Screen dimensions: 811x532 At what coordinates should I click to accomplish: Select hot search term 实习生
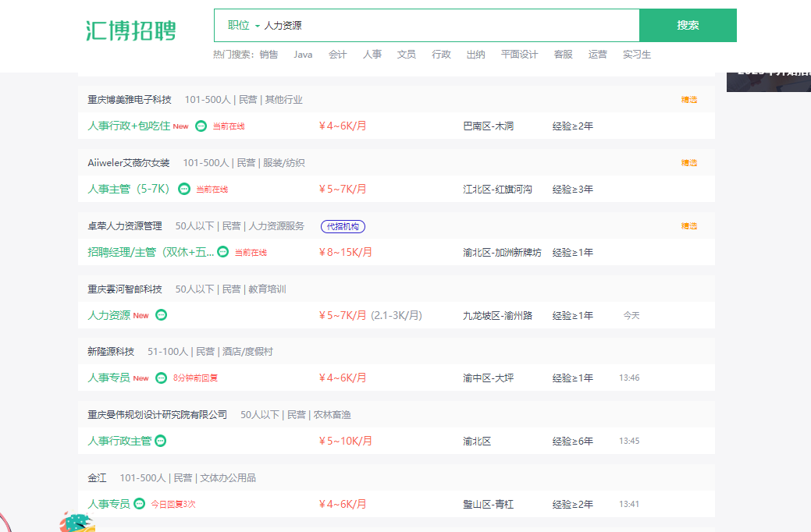637,55
